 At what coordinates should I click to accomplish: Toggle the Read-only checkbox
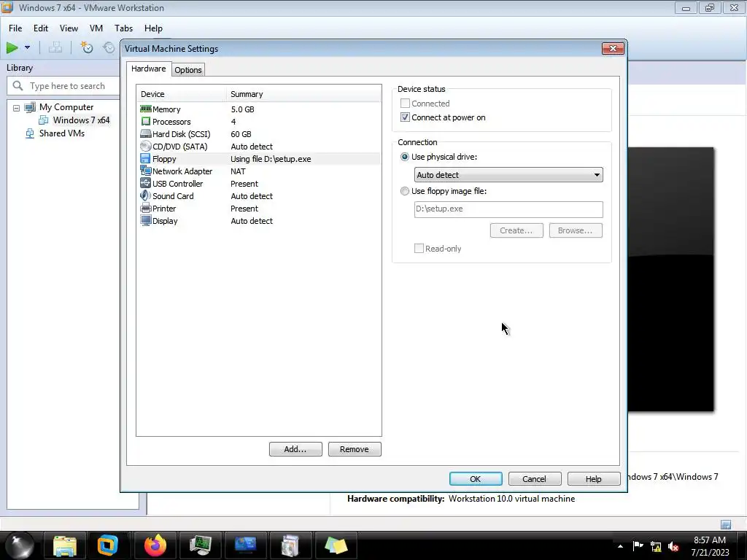click(x=419, y=248)
